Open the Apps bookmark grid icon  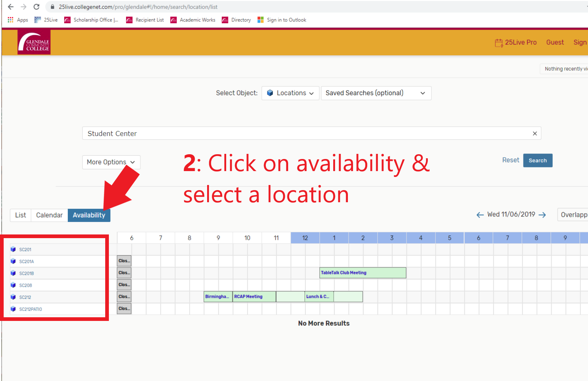11,20
